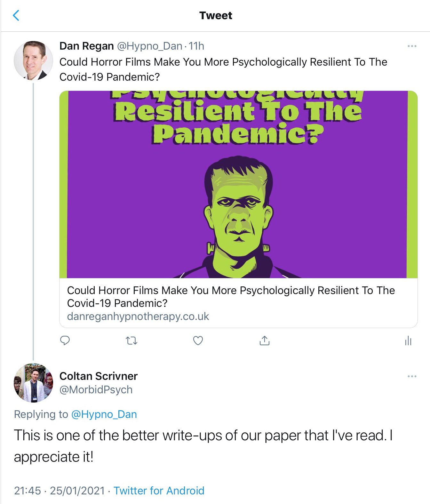This screenshot has width=430, height=504.
Task: Open more options on Coltan Scrivner's reply
Action: tap(412, 376)
